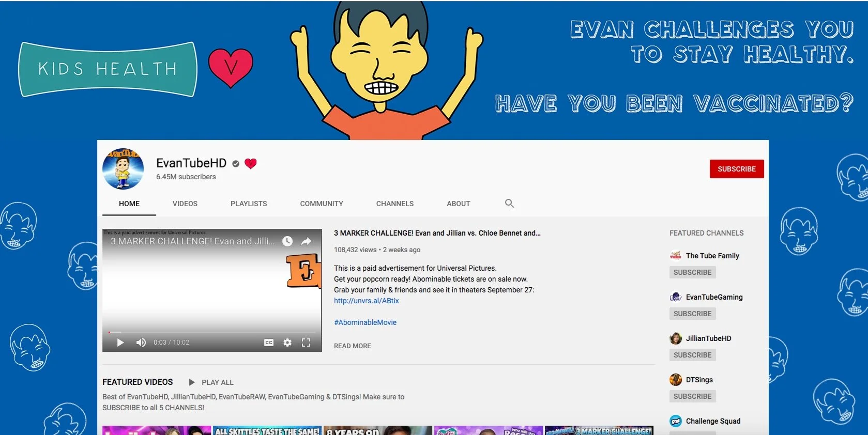The image size is (868, 435).
Task: Enter fullscreen on the video player
Action: [306, 343]
